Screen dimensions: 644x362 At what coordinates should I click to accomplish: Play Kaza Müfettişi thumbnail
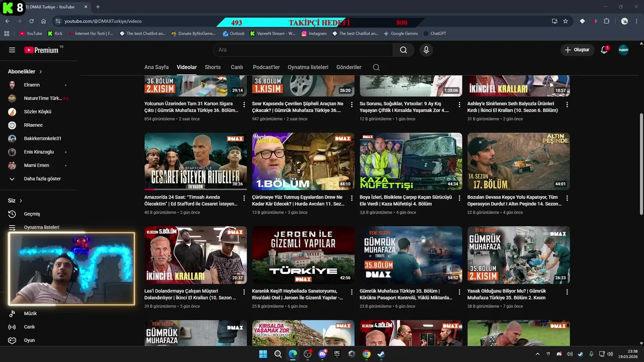point(411,161)
